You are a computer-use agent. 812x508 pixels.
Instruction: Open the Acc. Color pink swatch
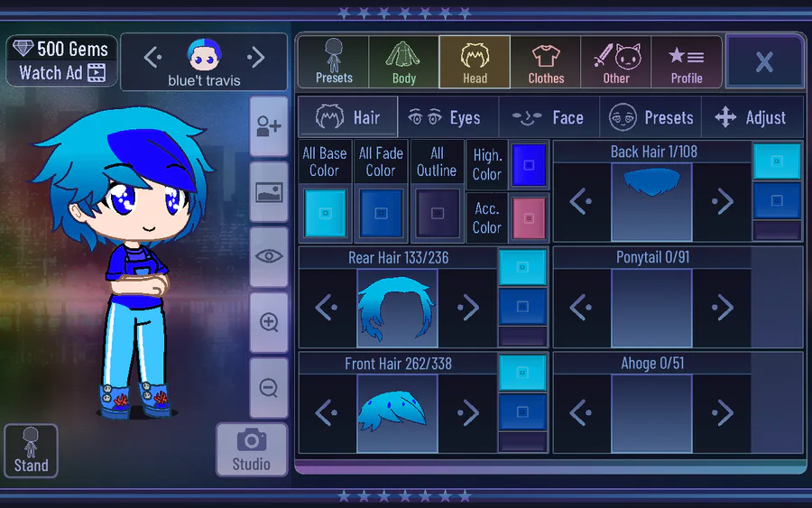(529, 218)
